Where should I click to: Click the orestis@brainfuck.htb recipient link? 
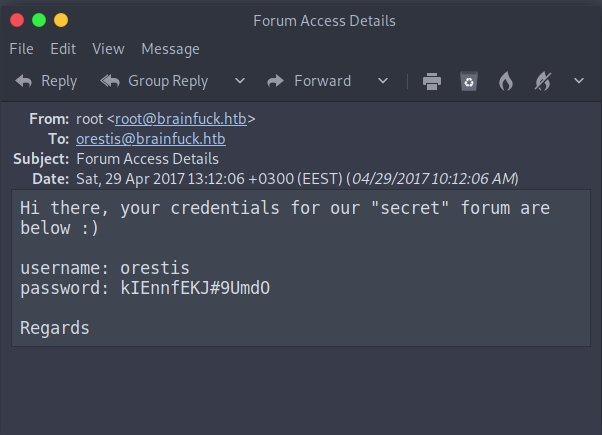tap(150, 139)
